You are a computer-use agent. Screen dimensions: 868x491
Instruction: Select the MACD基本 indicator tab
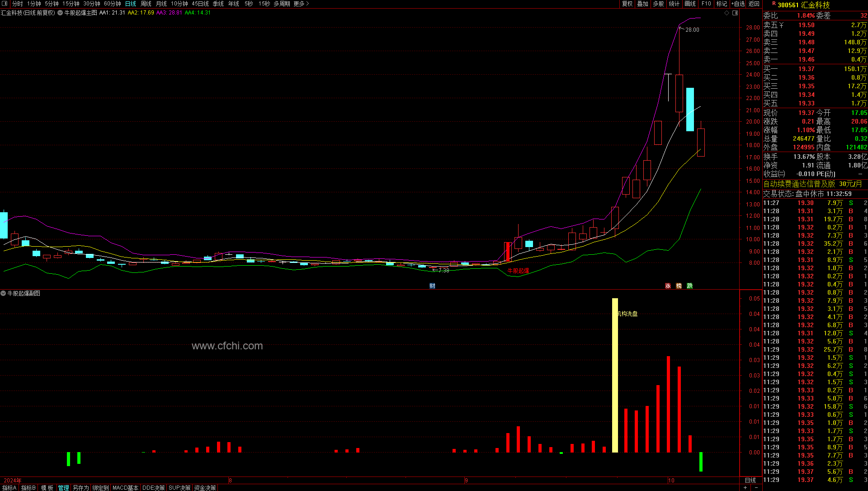tap(125, 488)
